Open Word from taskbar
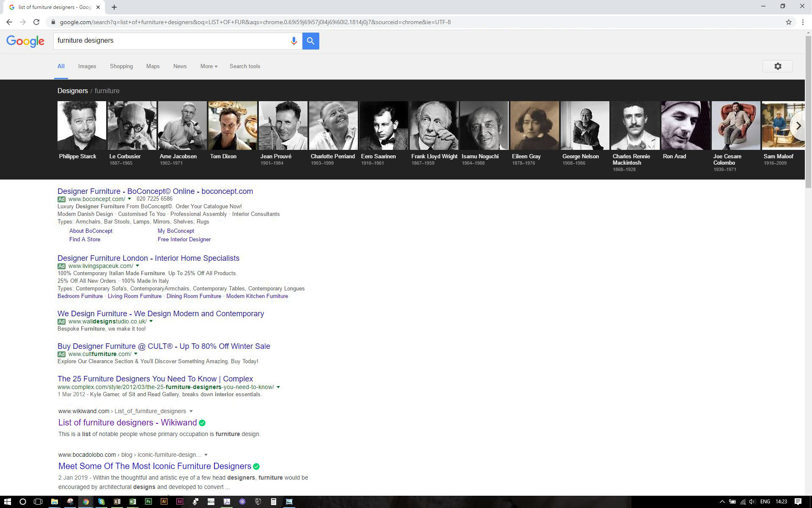This screenshot has width=812, height=508. pyautogui.click(x=133, y=502)
